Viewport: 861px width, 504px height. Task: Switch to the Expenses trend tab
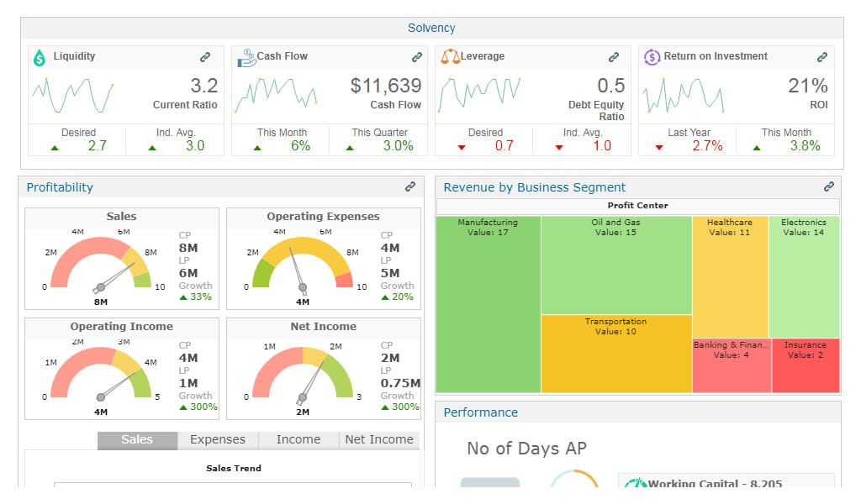point(218,440)
